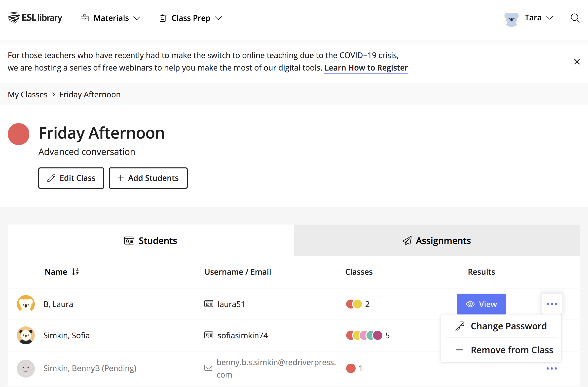This screenshot has height=387, width=588.
Task: Click BennyB Simkin's pending avatar
Action: [26, 368]
